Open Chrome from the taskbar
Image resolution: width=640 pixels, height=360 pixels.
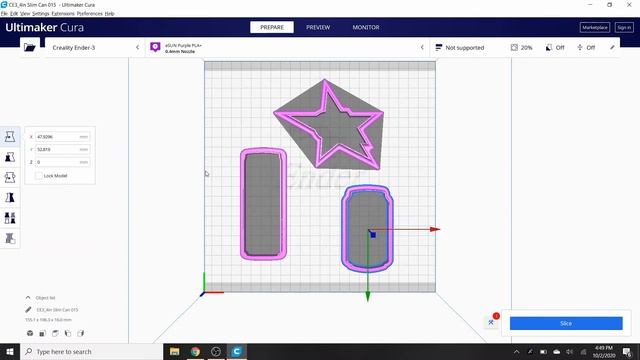coord(195,351)
